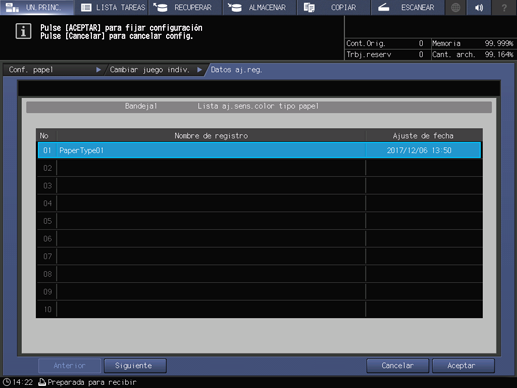This screenshot has width=517, height=388.
Task: Select empty row 09
Action: point(259,292)
